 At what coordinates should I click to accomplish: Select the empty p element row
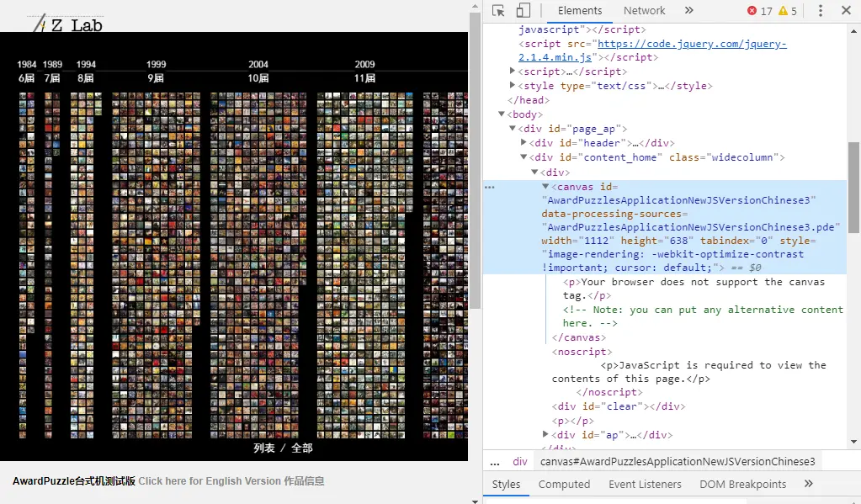[x=572, y=421]
